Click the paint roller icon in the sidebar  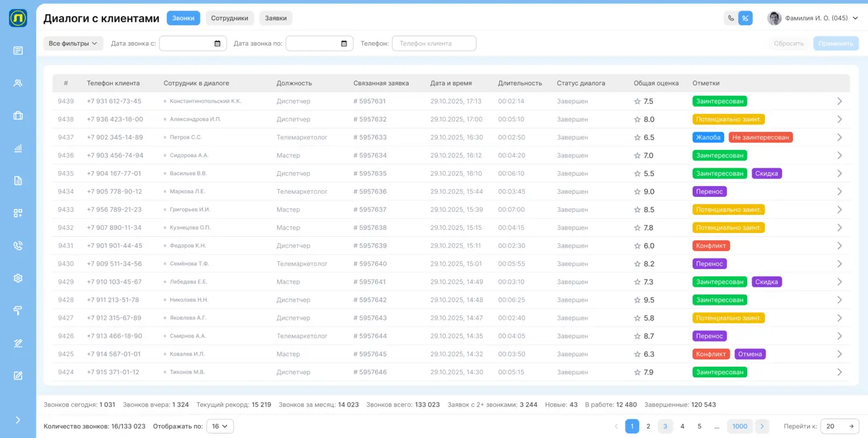tap(18, 310)
